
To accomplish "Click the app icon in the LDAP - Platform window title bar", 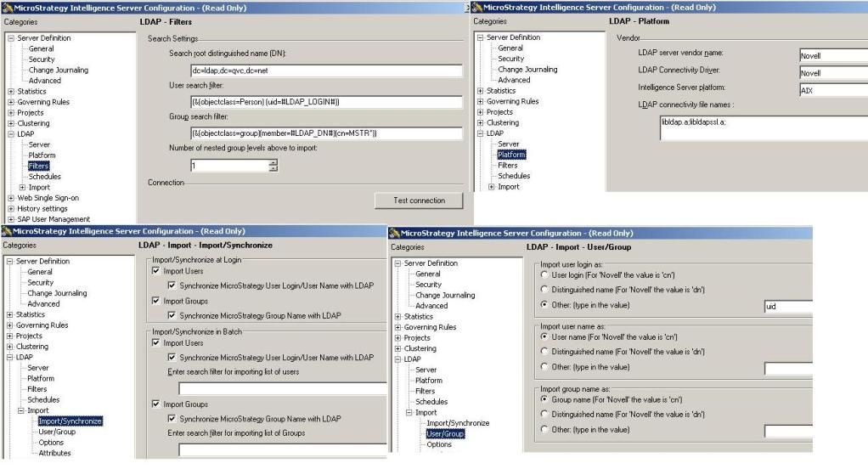I will 476,7.
